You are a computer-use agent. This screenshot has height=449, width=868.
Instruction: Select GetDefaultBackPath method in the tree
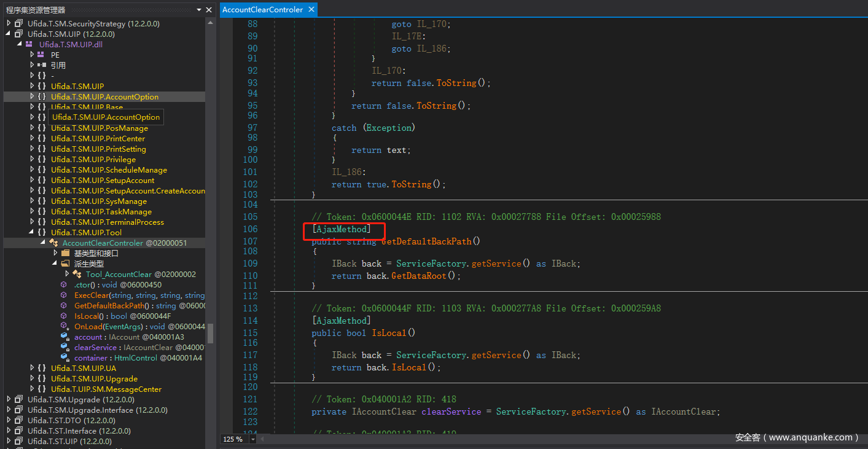pos(109,306)
